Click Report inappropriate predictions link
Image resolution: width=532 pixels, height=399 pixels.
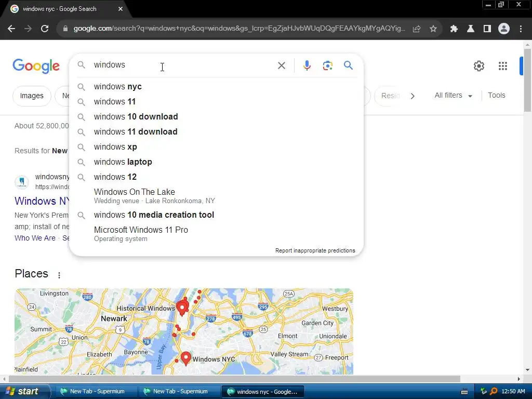tap(315, 250)
